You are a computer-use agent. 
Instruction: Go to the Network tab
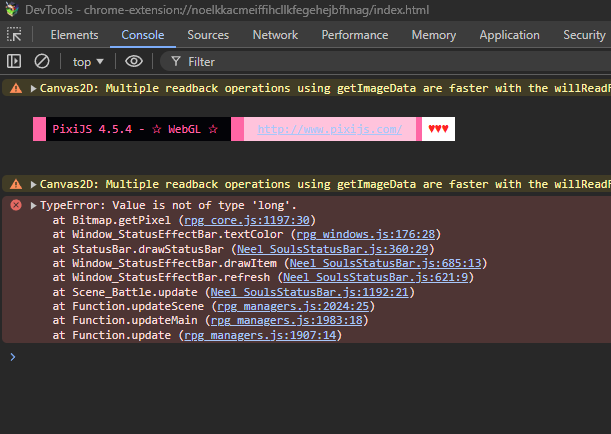tap(275, 35)
